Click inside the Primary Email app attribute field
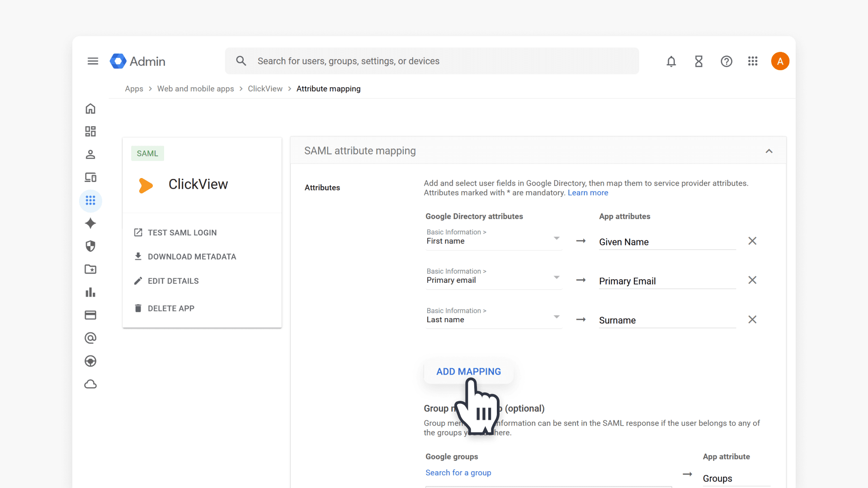Image resolution: width=868 pixels, height=488 pixels. click(x=667, y=281)
